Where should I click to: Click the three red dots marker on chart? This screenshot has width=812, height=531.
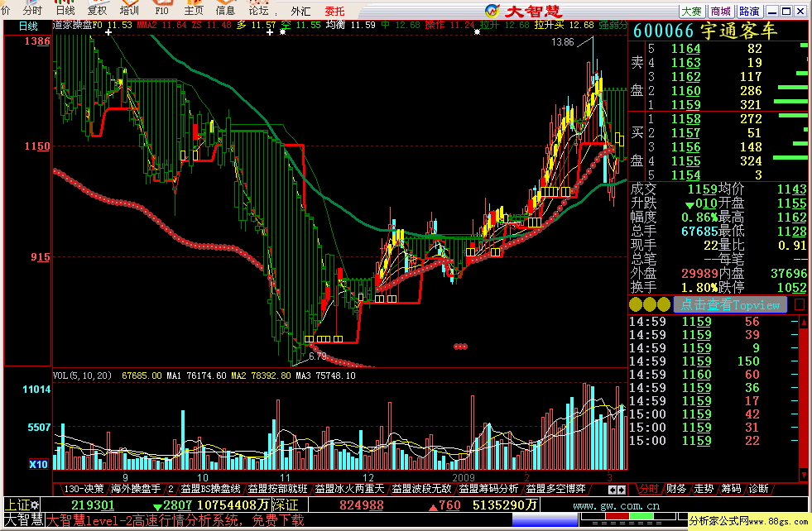pos(460,347)
